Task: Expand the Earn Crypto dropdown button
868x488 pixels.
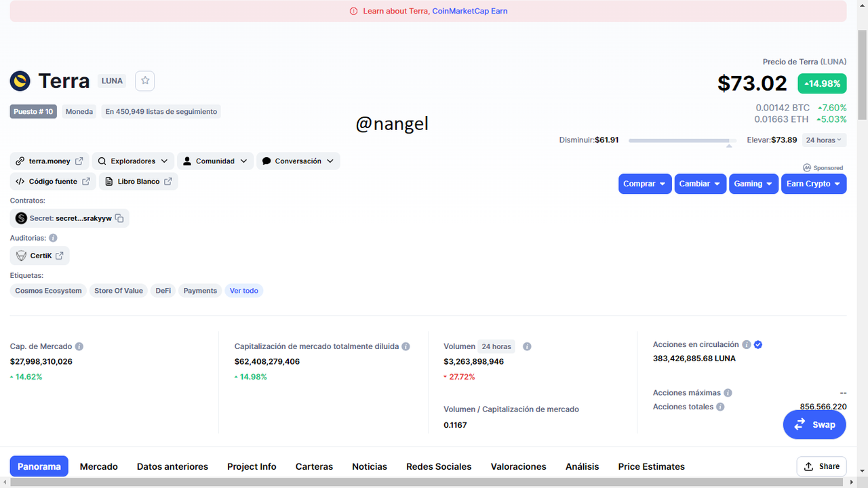Action: [814, 184]
